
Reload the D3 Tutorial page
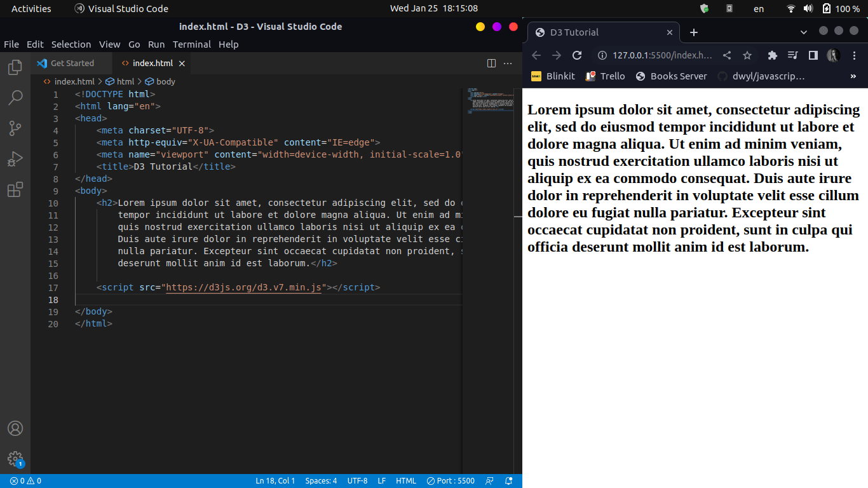coord(577,55)
